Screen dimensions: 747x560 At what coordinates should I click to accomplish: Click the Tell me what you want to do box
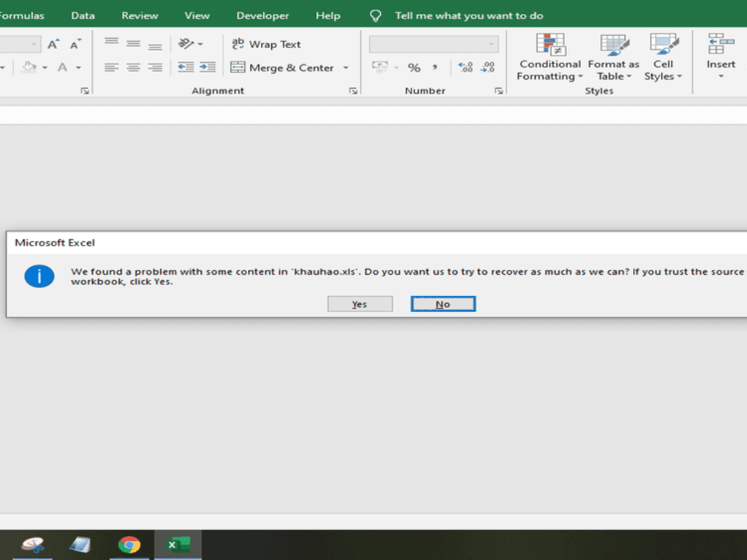coord(468,15)
